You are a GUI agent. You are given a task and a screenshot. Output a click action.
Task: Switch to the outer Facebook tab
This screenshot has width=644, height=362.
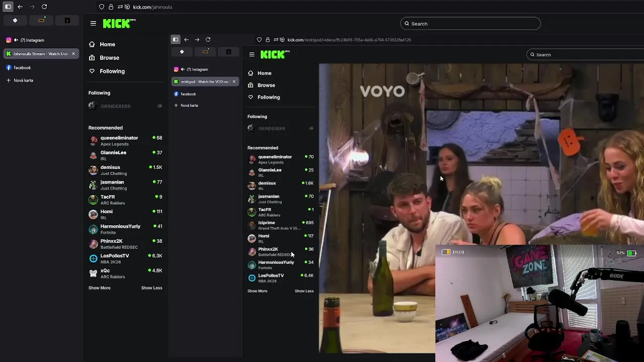(x=40, y=67)
